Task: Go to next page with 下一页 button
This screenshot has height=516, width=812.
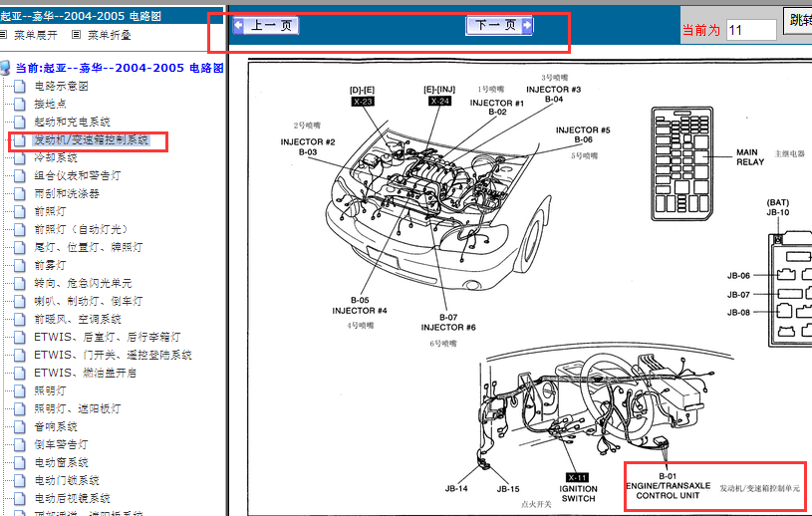Action: click(x=499, y=25)
